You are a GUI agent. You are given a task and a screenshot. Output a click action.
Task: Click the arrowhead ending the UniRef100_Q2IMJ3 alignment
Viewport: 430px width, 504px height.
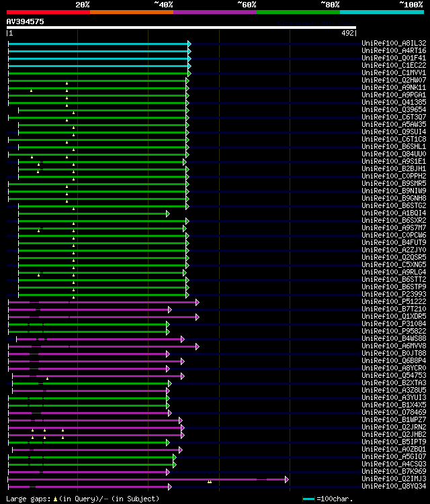pyautogui.click(x=287, y=480)
